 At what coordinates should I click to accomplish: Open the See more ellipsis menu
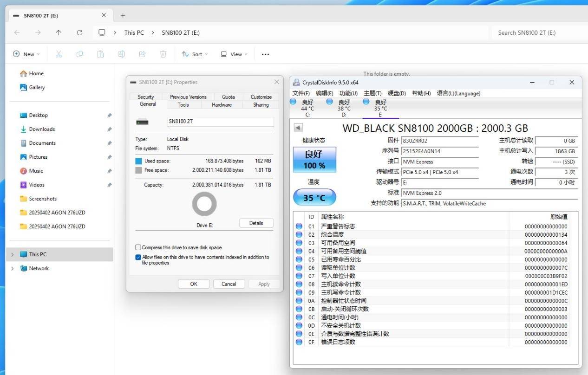265,54
